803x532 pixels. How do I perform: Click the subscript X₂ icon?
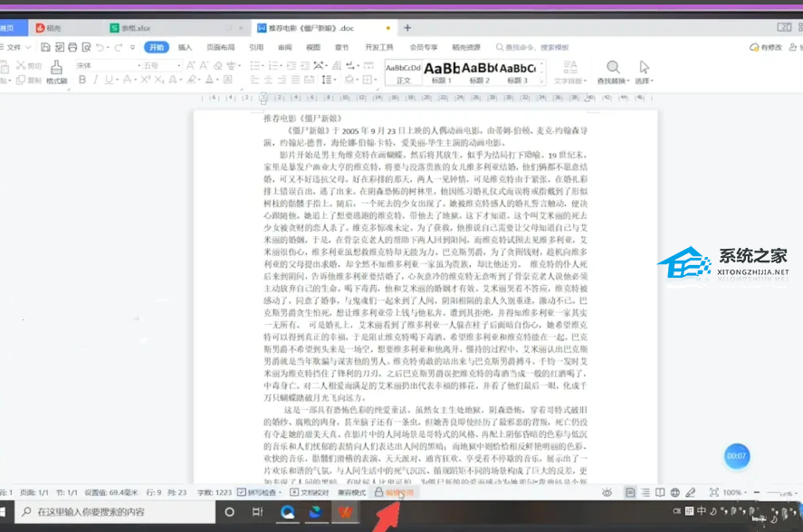click(158, 80)
